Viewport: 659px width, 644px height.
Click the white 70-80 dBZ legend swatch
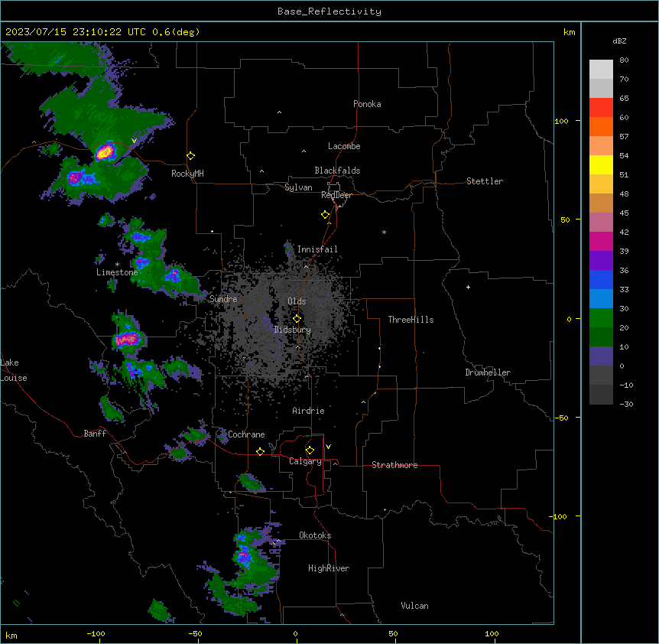tap(601, 70)
